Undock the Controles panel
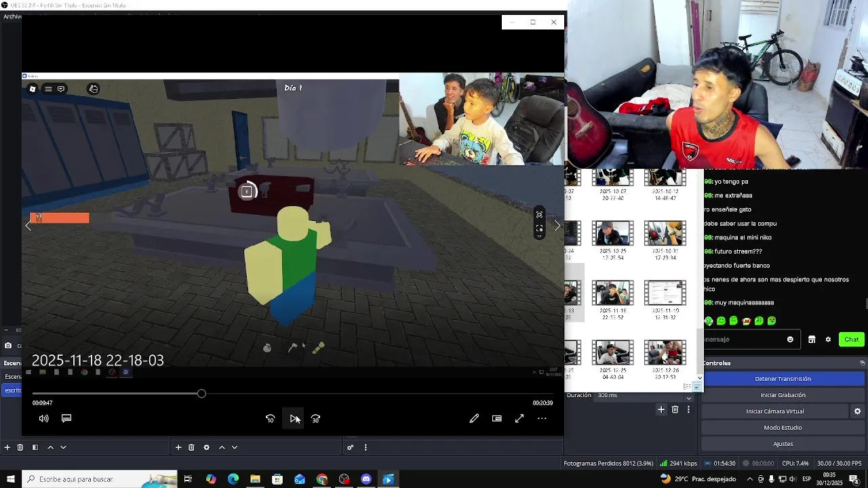 pyautogui.click(x=862, y=363)
